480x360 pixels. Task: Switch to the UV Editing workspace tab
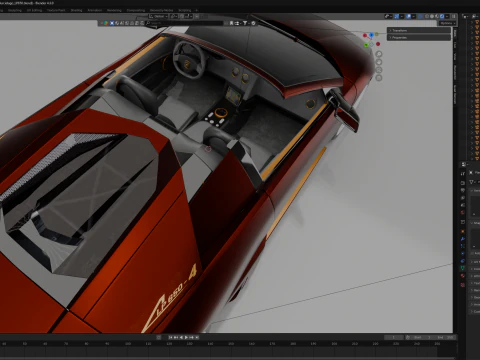(x=34, y=10)
